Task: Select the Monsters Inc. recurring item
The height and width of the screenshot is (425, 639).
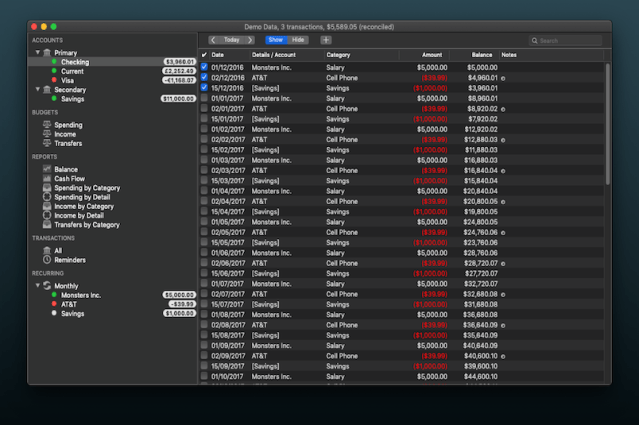Action: click(x=112, y=295)
